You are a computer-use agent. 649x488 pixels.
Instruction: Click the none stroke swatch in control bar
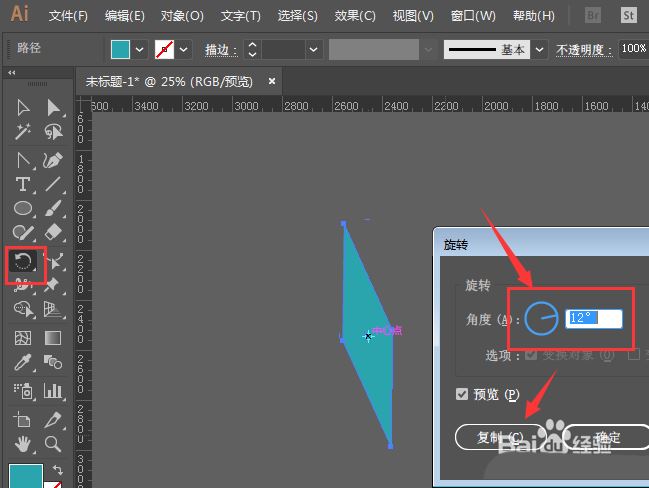tap(164, 50)
